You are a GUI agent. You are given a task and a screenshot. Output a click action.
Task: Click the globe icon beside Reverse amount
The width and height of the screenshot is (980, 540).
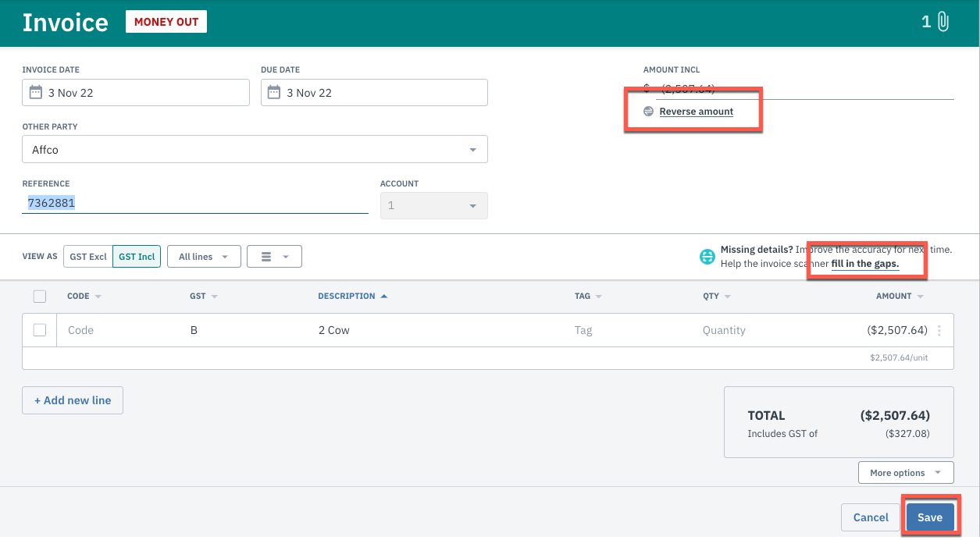pos(648,111)
